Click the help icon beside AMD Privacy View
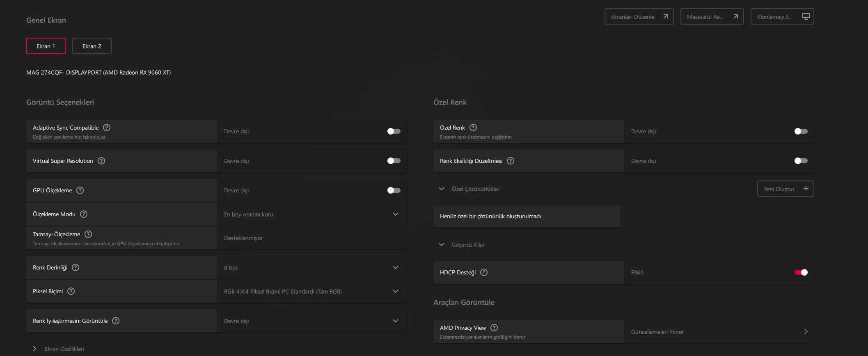Screen dimensions: 868x356 [x=494, y=328]
